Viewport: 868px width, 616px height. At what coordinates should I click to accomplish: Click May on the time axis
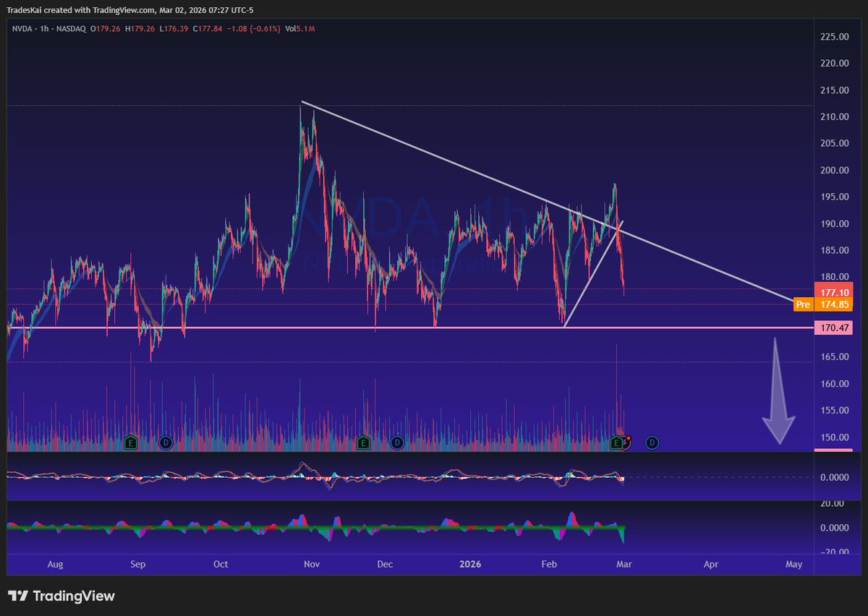tap(793, 564)
